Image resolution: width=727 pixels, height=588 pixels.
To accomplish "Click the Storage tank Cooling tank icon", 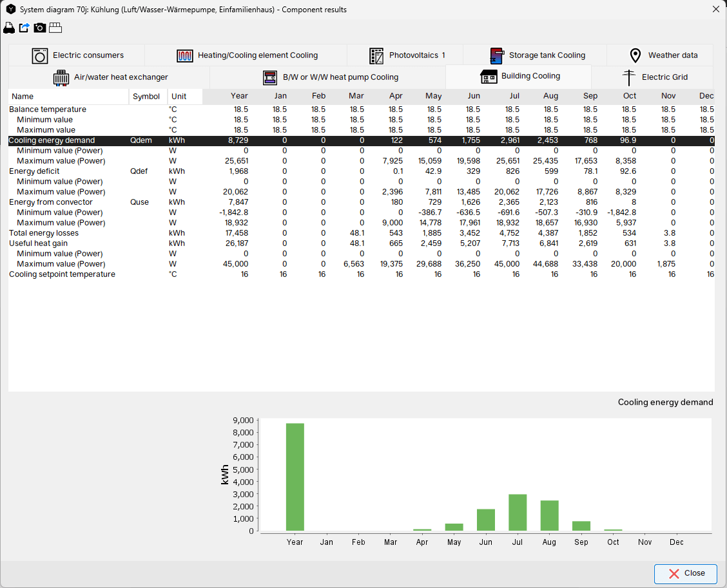I will [x=497, y=55].
